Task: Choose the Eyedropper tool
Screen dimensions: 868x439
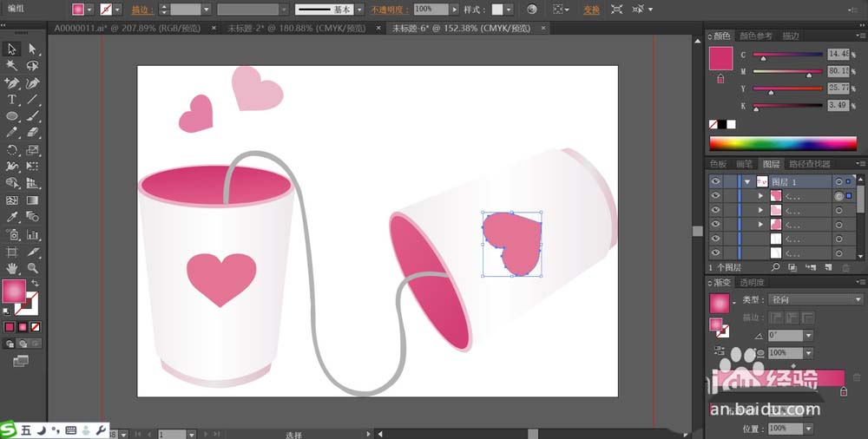Action: [x=12, y=216]
